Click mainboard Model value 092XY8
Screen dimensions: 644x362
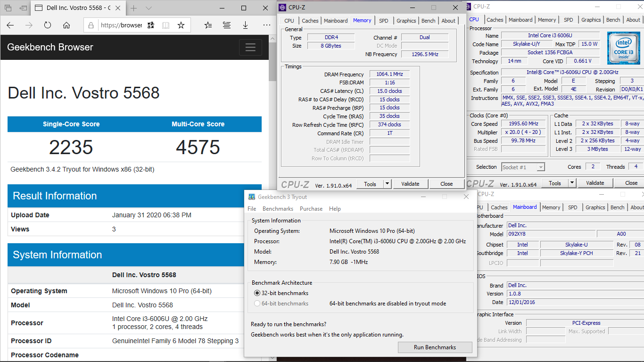coord(550,234)
